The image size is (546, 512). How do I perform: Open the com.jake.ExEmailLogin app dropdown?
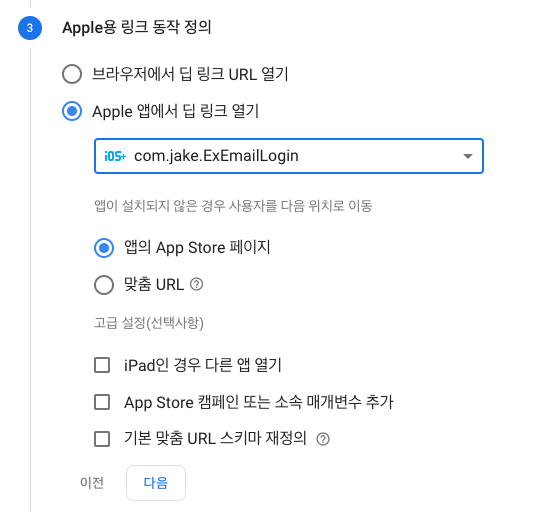pos(289,156)
